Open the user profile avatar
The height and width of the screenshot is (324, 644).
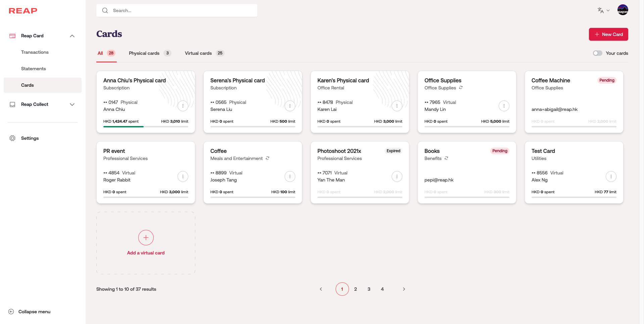coord(623,10)
